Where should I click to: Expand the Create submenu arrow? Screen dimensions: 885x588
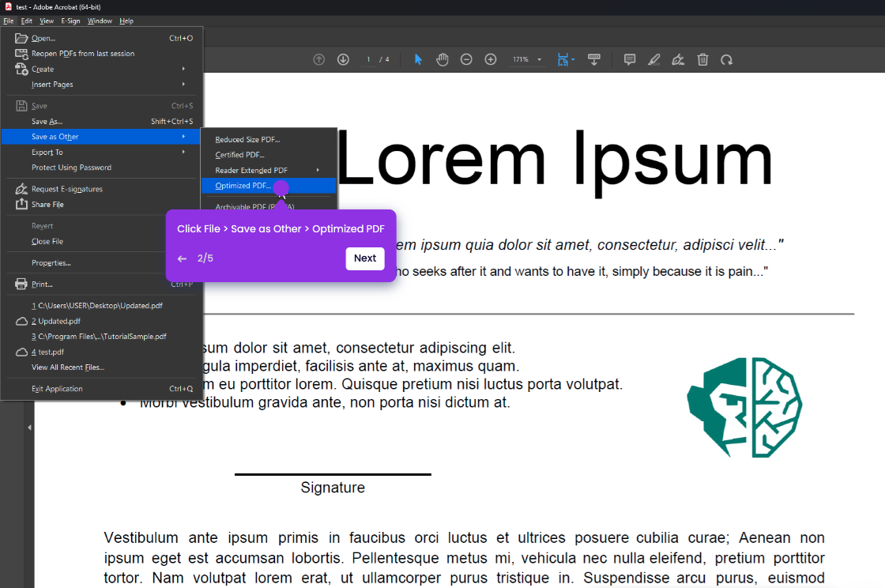pos(183,69)
